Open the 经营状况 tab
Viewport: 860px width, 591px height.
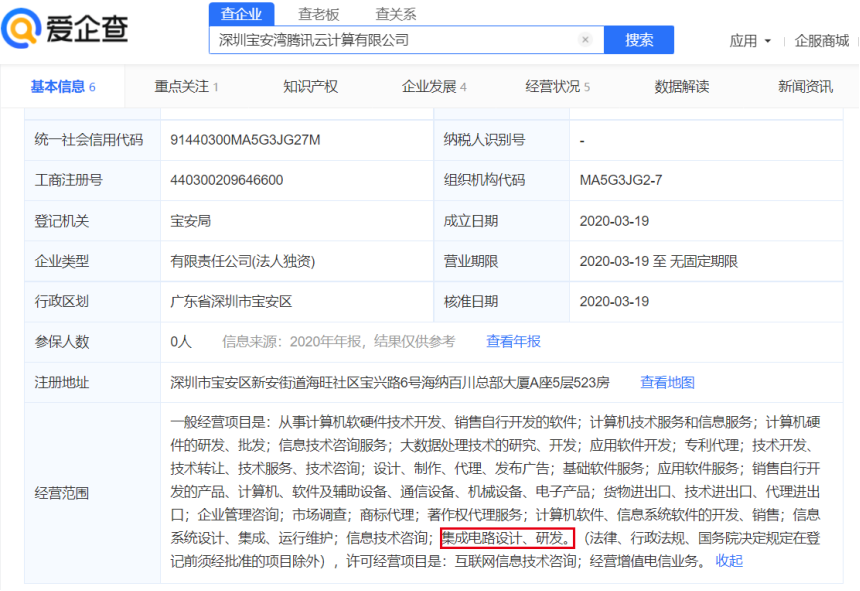557,87
